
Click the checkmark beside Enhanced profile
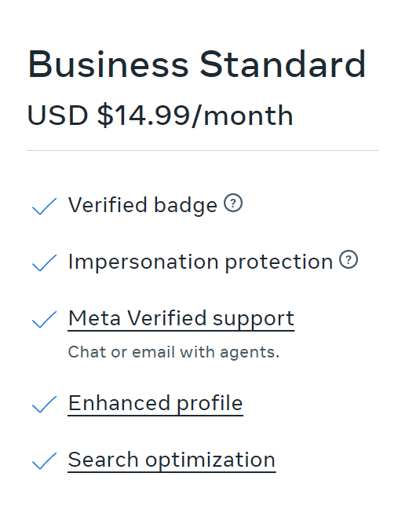(44, 404)
